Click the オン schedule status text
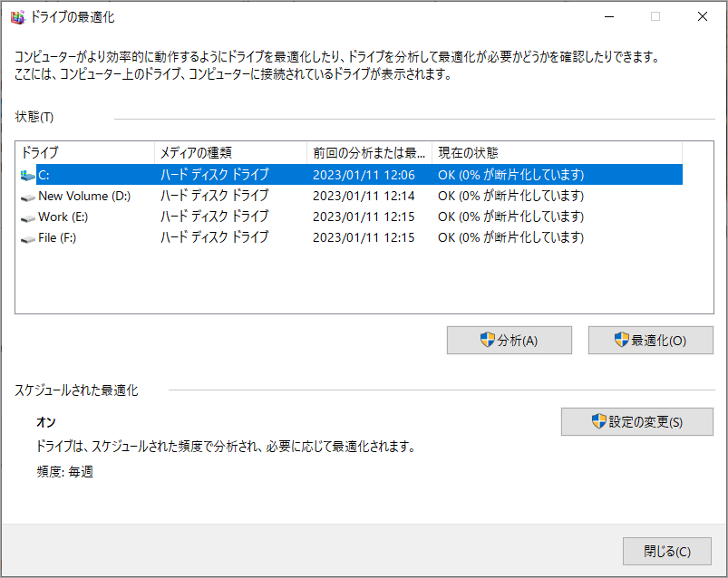The width and height of the screenshot is (728, 578). (46, 422)
